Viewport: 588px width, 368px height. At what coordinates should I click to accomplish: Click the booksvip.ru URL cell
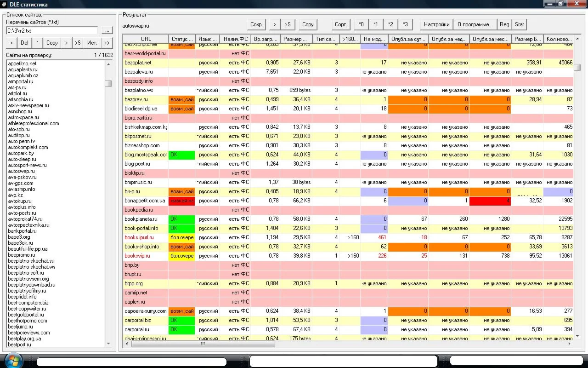click(146, 256)
